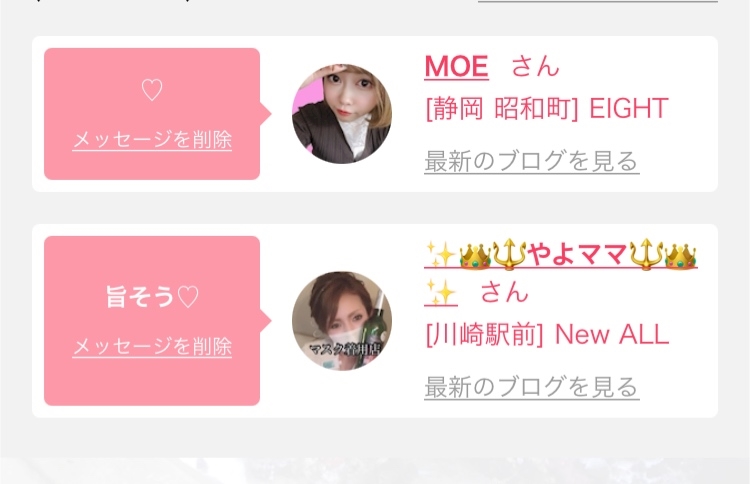Click the sparkles emoji starting the やよママ name
The image size is (750, 484).
441,254
